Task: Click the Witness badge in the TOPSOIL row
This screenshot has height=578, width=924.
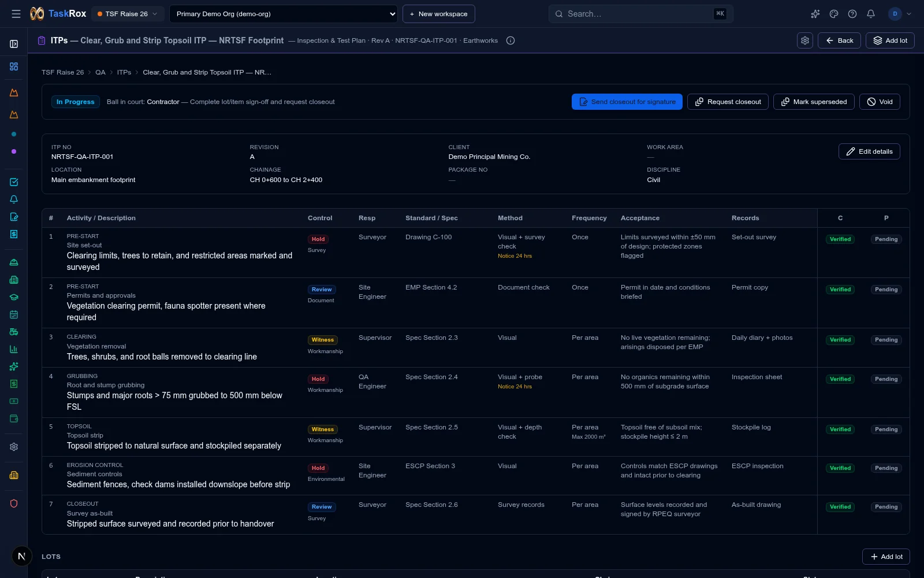Action: (323, 429)
